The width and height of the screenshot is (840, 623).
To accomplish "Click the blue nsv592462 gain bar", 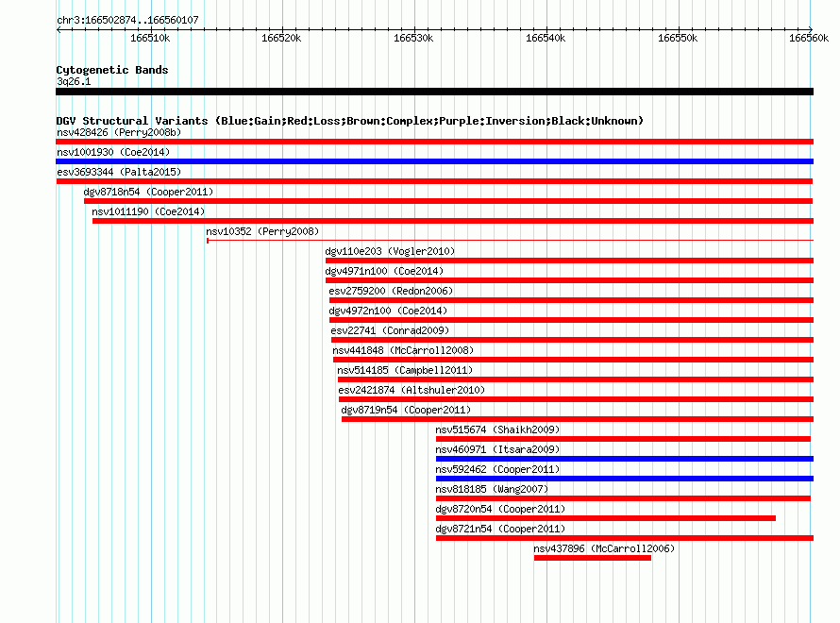I will tap(625, 479).
